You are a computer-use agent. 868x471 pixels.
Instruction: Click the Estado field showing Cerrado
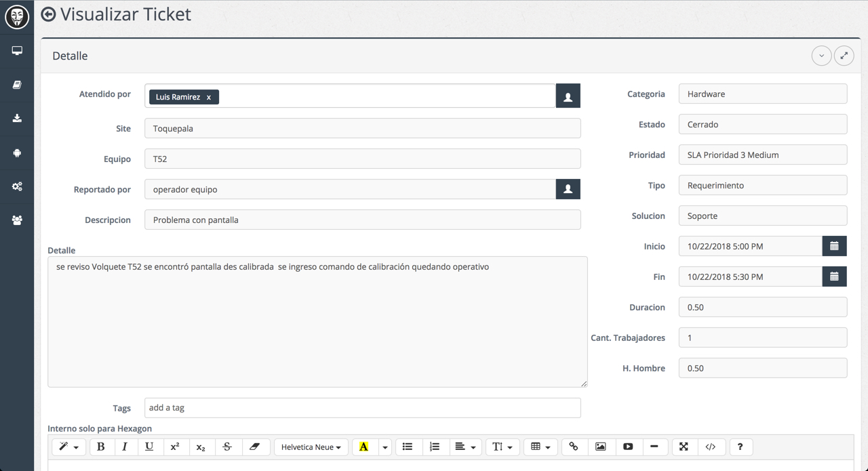pyautogui.click(x=763, y=124)
